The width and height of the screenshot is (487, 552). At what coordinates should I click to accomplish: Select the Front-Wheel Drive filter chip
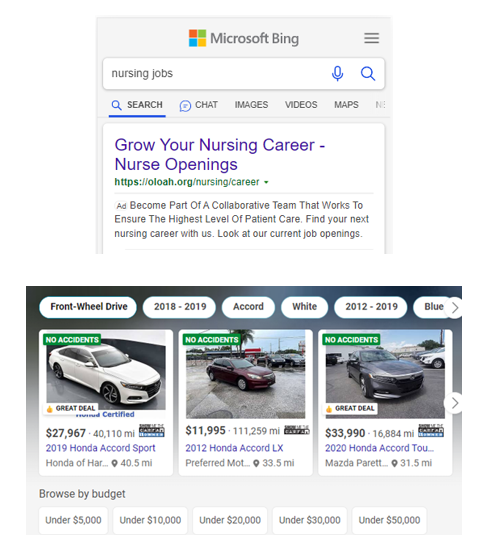click(x=88, y=307)
